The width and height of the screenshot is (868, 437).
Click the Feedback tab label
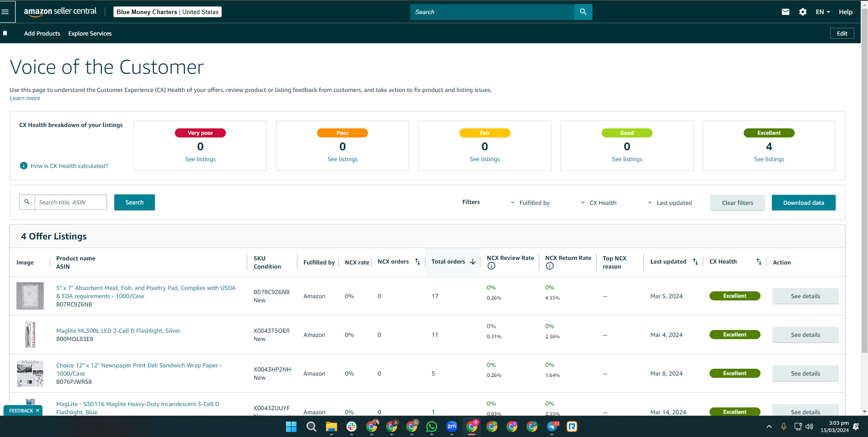point(21,411)
